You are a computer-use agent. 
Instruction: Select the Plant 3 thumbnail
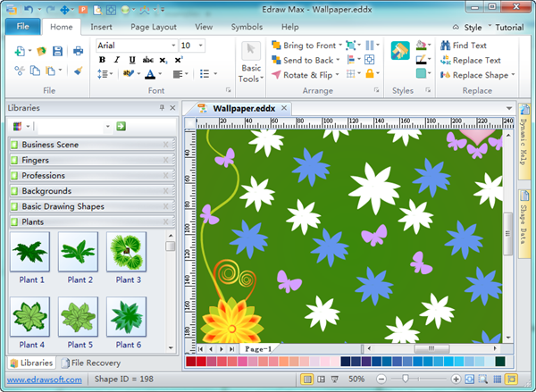coord(127,252)
